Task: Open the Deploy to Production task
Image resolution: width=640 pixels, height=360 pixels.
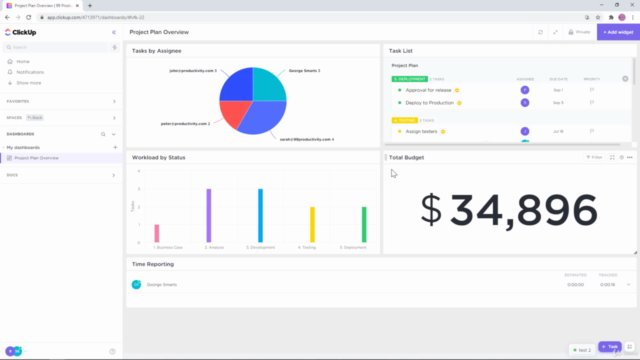Action: point(429,103)
